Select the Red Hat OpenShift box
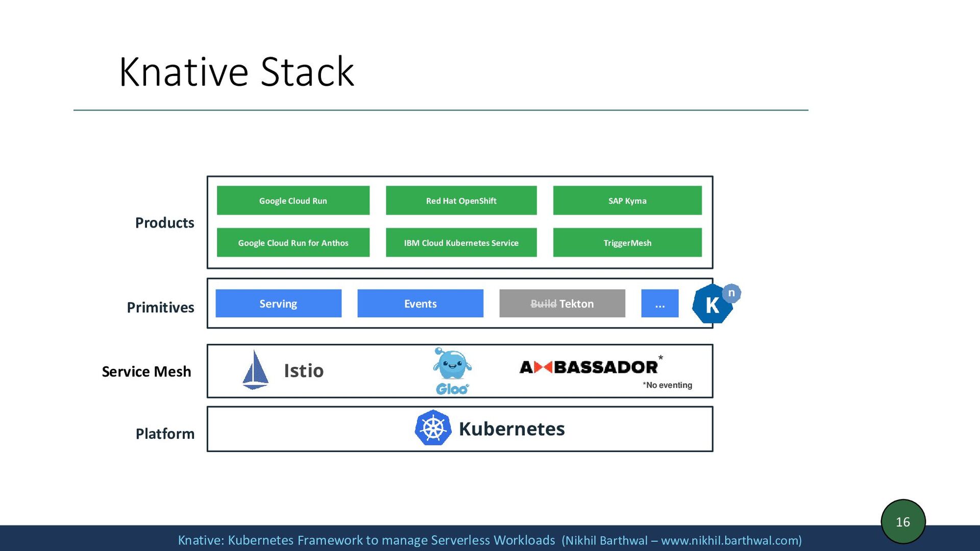The width and height of the screenshot is (980, 551). (x=461, y=201)
